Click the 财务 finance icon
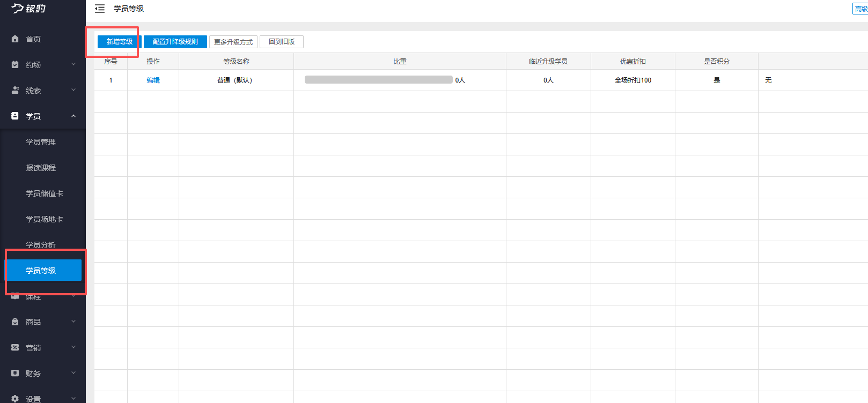 point(15,374)
